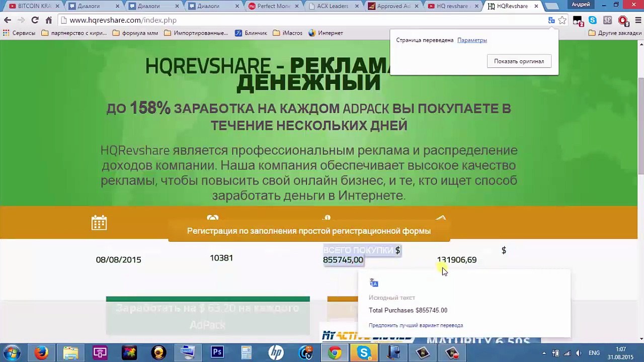Screen dimensions: 644x362
Task: Switch to Chrome on the taskbar
Action: tap(335, 352)
